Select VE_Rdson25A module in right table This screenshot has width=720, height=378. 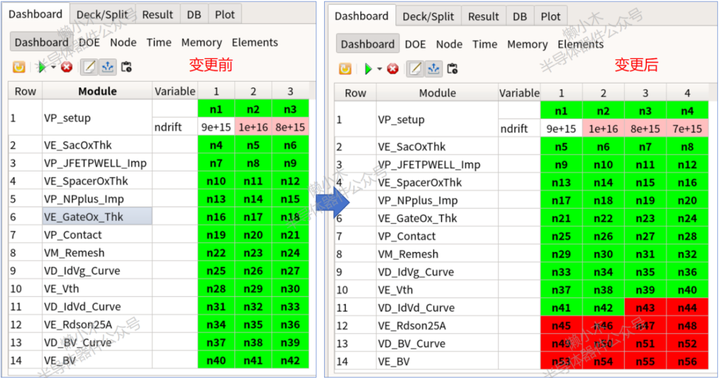click(437, 326)
